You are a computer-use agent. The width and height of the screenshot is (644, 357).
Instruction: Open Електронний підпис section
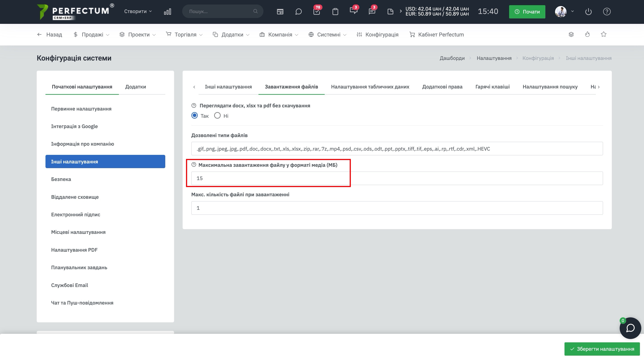click(105, 214)
